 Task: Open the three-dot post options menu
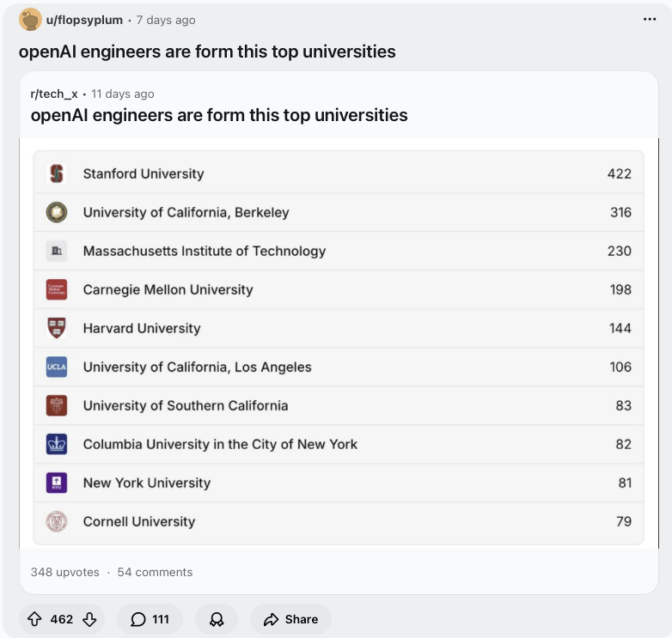(650, 20)
